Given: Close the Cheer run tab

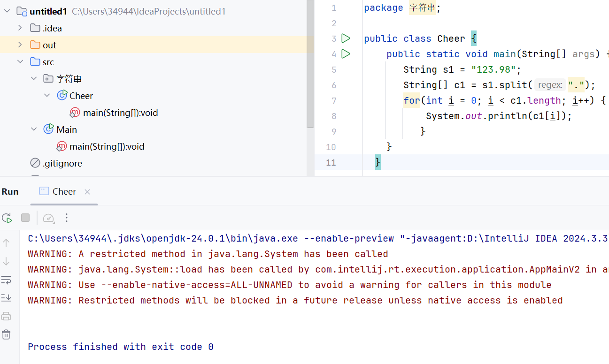Looking at the screenshot, I should [87, 191].
